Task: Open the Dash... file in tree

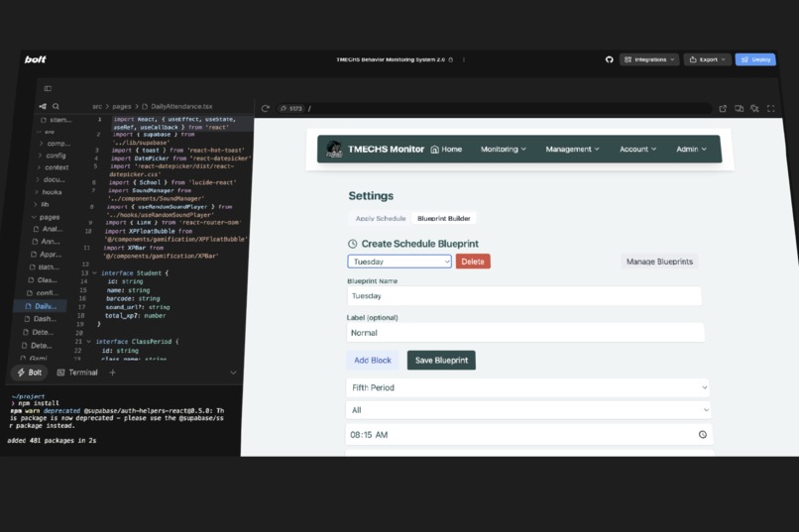Action: [41, 319]
